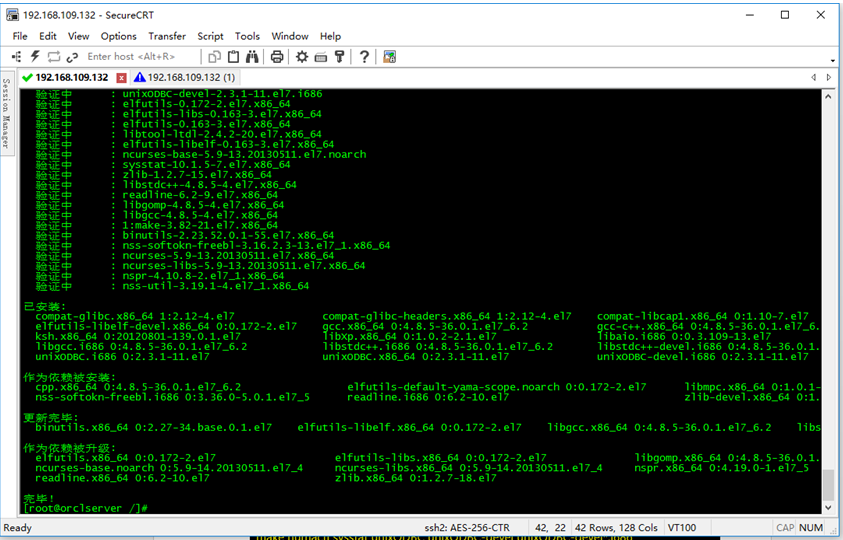Open the Window menu
Viewport: 843px width, 540px height.
coord(290,36)
